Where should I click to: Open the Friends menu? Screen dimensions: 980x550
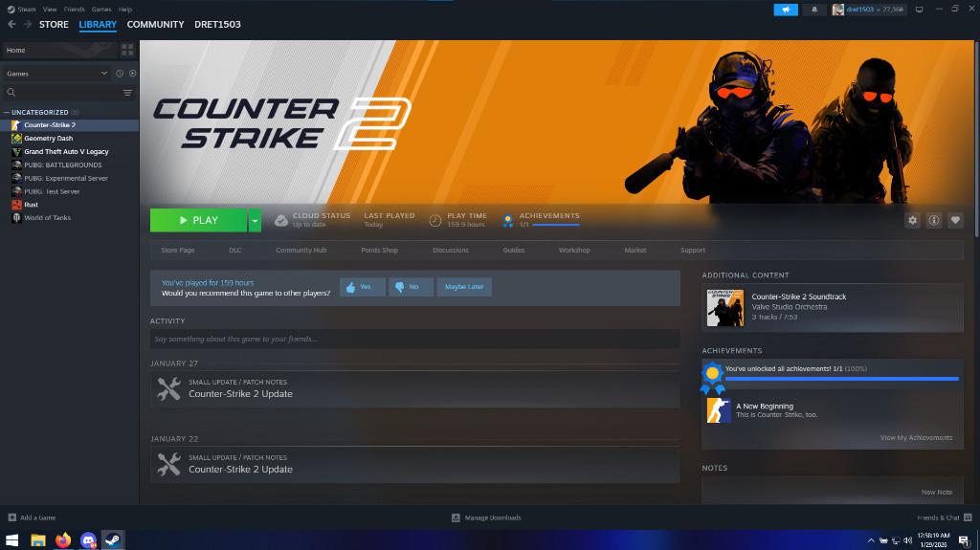pos(74,10)
